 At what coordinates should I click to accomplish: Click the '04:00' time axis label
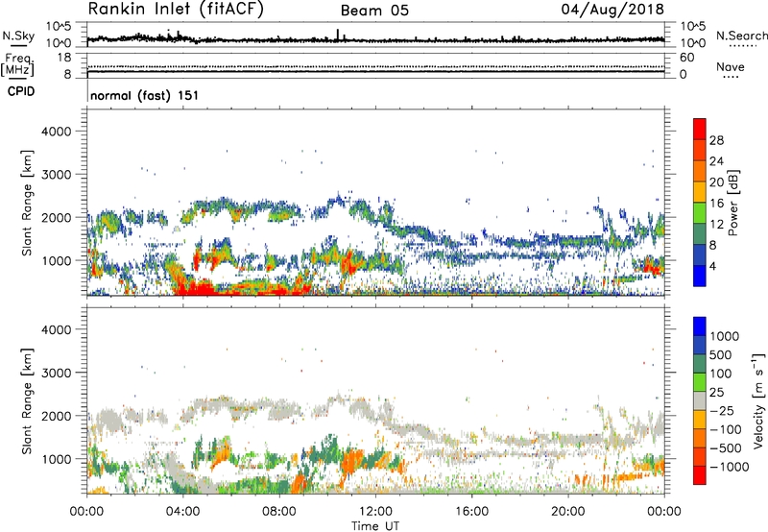[x=183, y=512]
